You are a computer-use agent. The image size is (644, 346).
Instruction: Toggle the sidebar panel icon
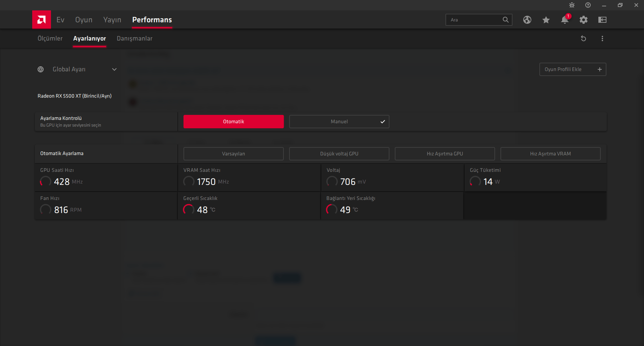(602, 20)
